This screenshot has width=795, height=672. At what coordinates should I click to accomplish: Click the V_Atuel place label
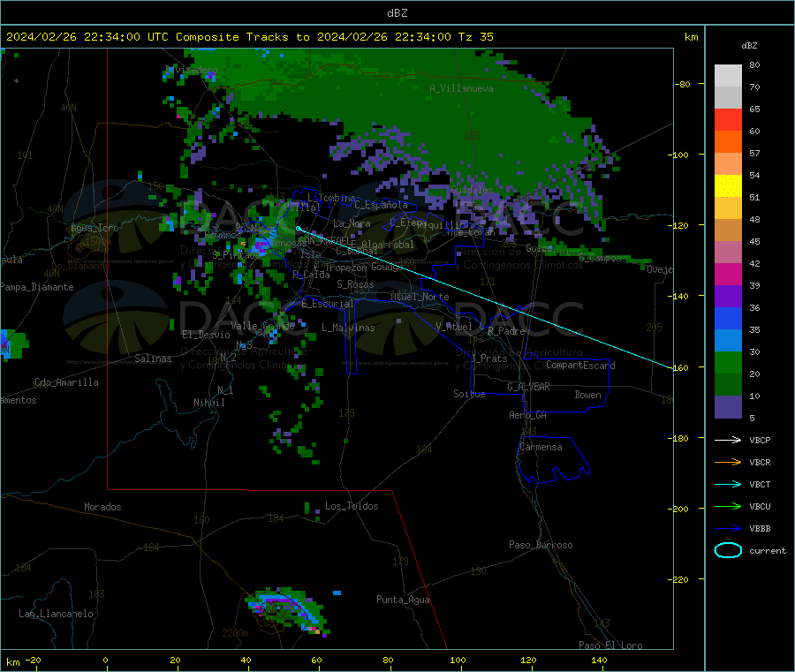click(454, 327)
